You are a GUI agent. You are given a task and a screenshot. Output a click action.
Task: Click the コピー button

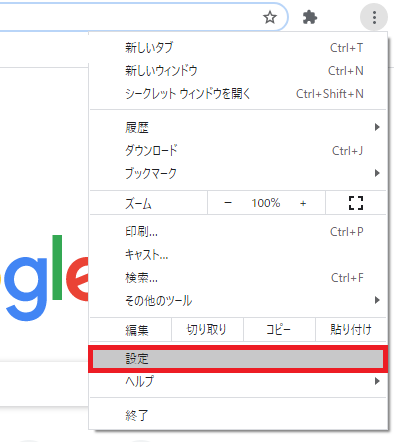click(279, 330)
